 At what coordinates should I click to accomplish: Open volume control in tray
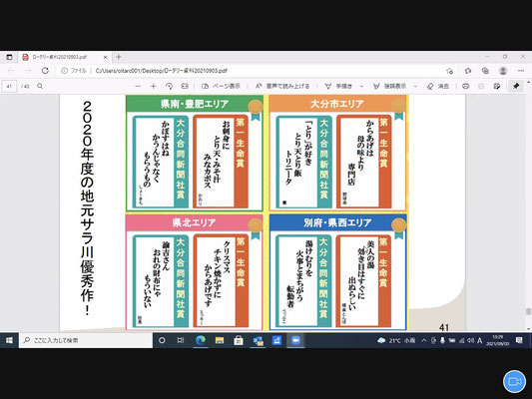click(x=470, y=340)
